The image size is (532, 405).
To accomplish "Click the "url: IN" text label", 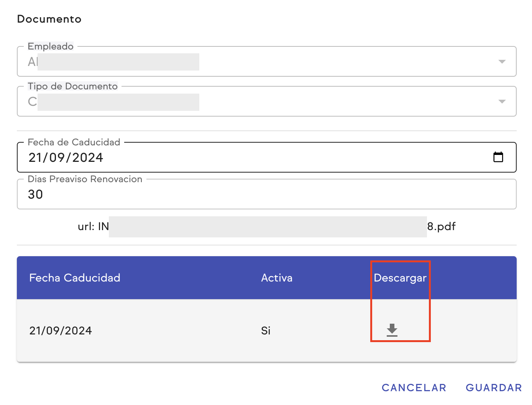I will [x=93, y=226].
